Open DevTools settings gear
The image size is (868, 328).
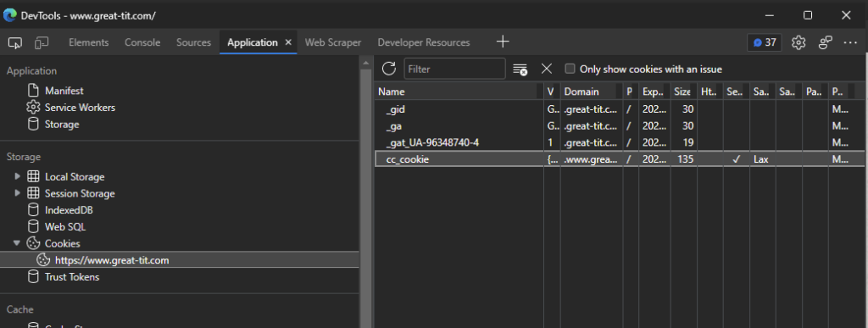tap(798, 42)
